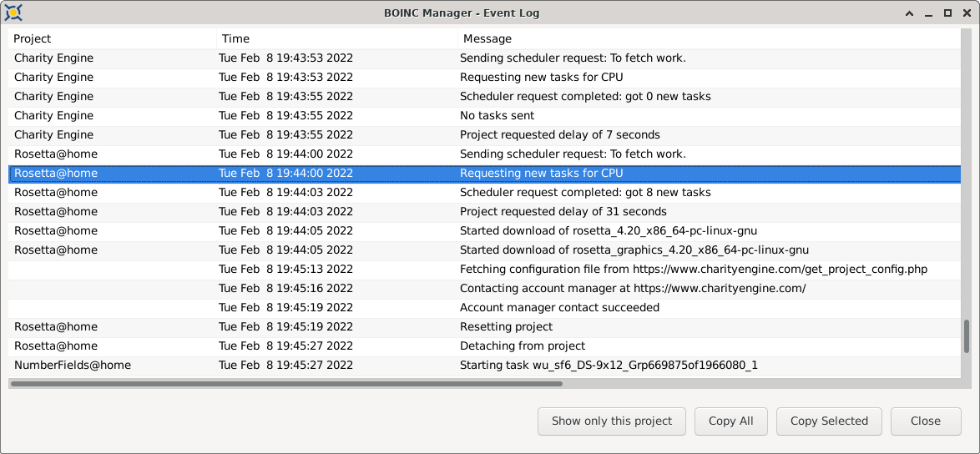980x454 pixels.
Task: Click the Copy All button
Action: click(x=730, y=421)
